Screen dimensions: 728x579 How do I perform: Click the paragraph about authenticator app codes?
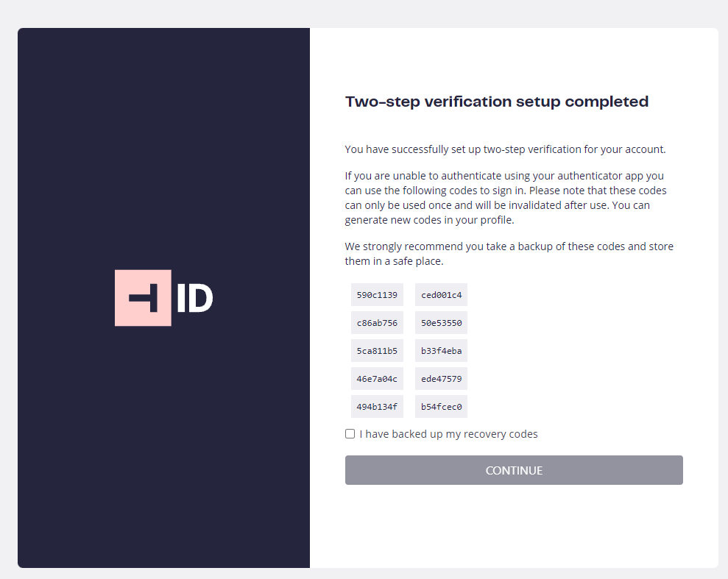(506, 198)
